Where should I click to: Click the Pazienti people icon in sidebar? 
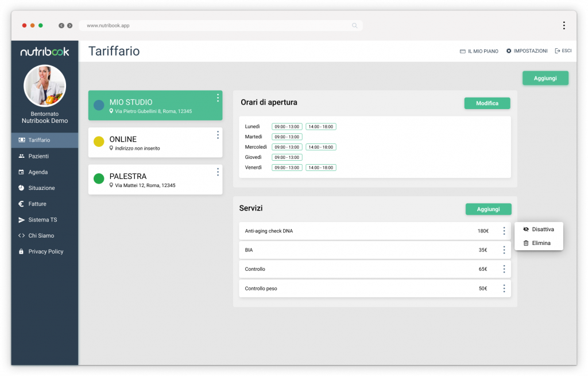[x=21, y=156]
